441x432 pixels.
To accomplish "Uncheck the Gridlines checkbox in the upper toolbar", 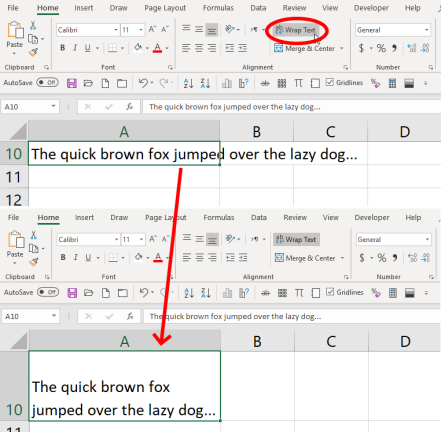I will click(x=330, y=82).
